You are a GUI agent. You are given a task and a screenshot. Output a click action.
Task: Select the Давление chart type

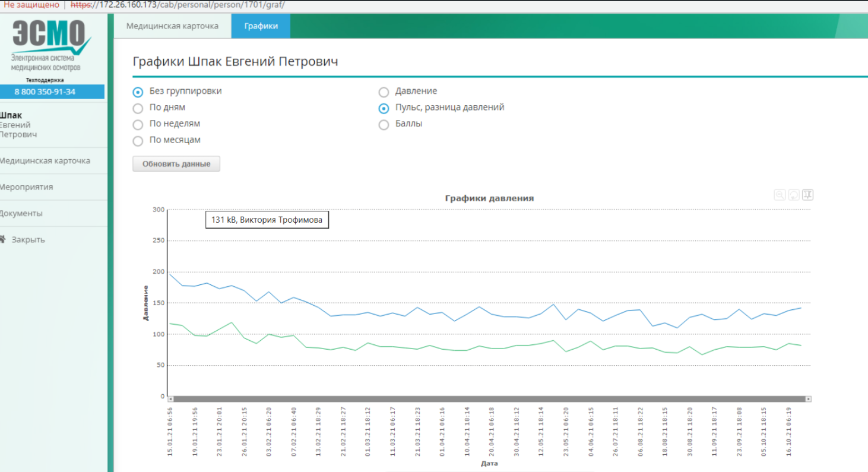[x=384, y=92]
